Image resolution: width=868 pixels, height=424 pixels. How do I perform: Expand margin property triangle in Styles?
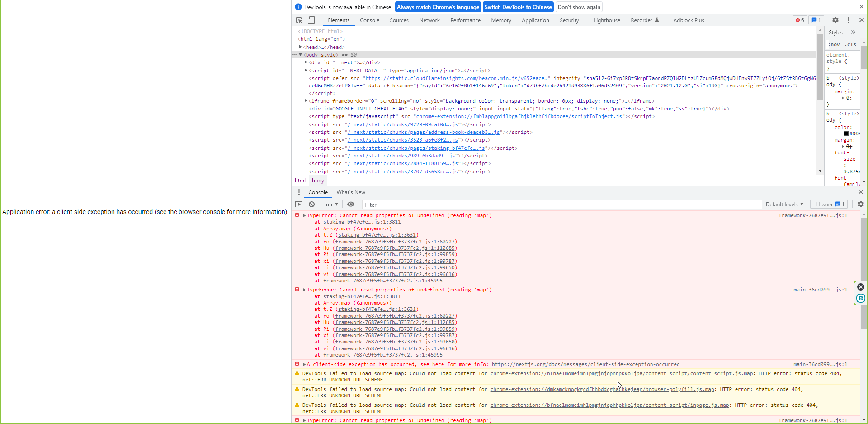(x=843, y=98)
